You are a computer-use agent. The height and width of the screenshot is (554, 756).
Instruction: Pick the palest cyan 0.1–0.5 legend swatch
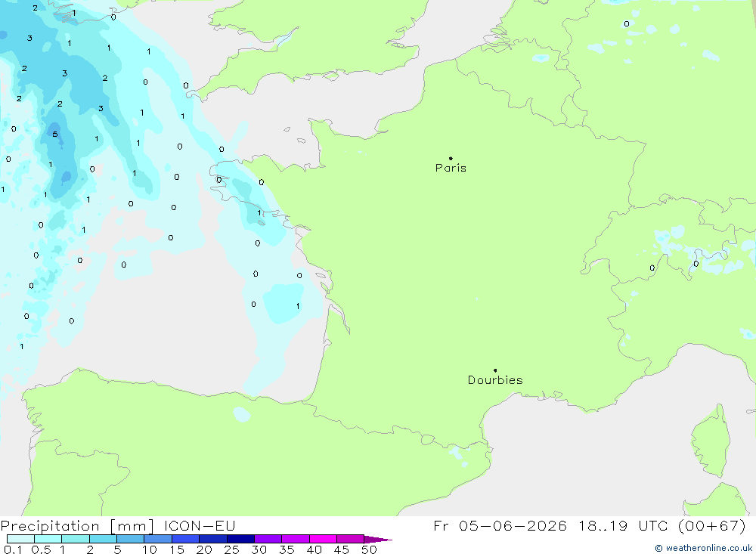coord(20,539)
